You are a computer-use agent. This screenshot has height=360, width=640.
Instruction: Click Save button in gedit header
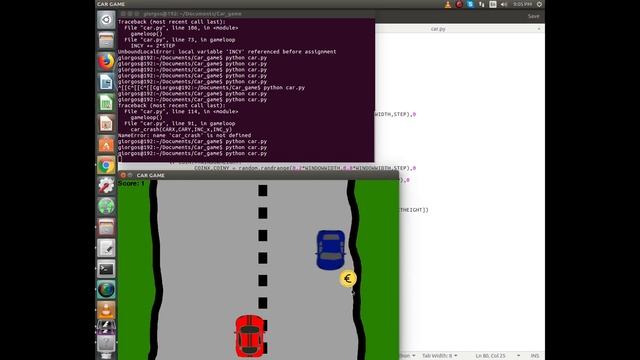(533, 16)
